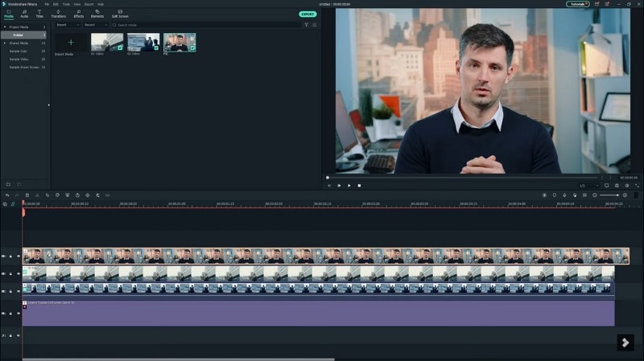Open the File menu
Image resolution: width=644 pixels, height=361 pixels.
pyautogui.click(x=47, y=4)
